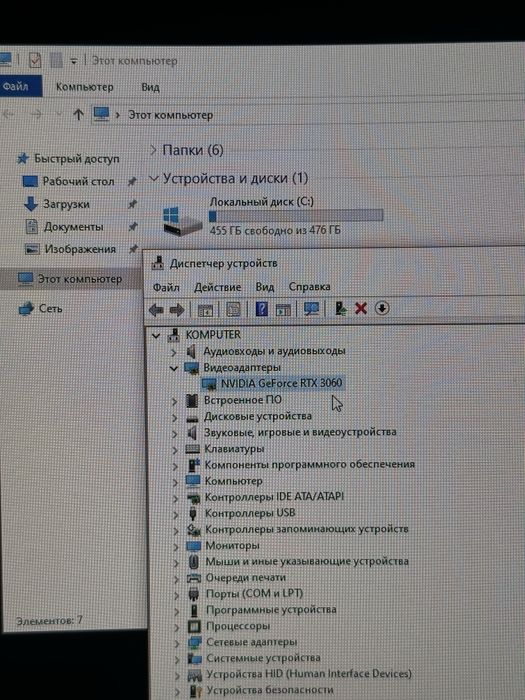Expand the Контроллеры USB node
The height and width of the screenshot is (700, 525).
tap(176, 514)
